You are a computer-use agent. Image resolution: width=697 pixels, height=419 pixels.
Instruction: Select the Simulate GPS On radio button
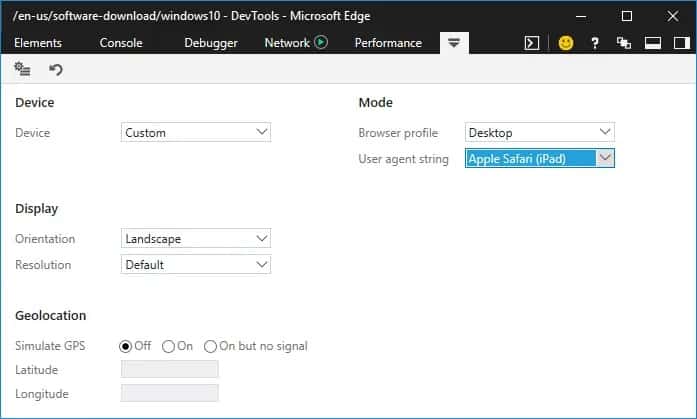click(x=168, y=346)
